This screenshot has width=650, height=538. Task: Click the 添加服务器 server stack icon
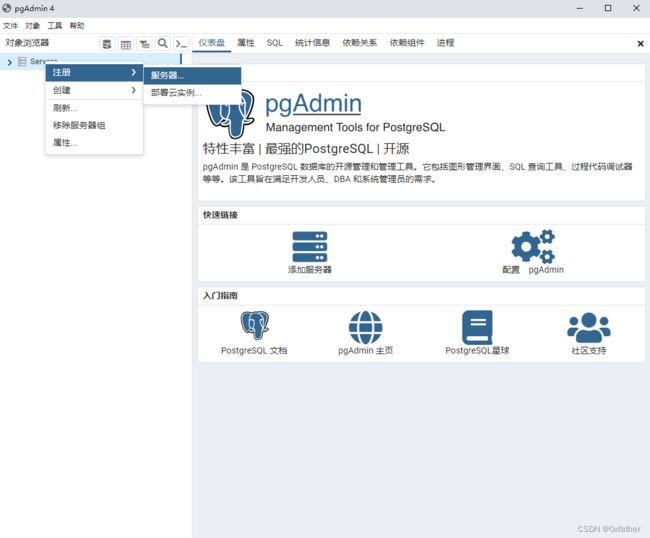(x=310, y=246)
